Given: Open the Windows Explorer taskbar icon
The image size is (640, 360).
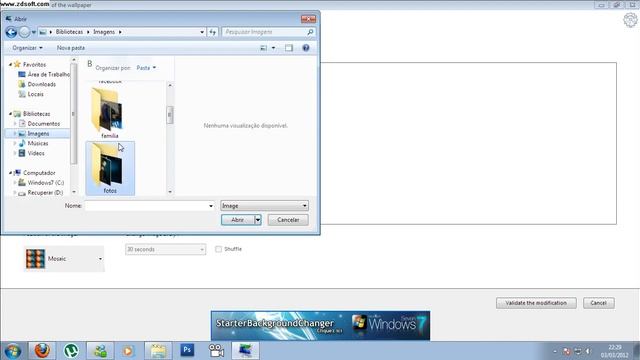Looking at the screenshot, I should point(158,351).
